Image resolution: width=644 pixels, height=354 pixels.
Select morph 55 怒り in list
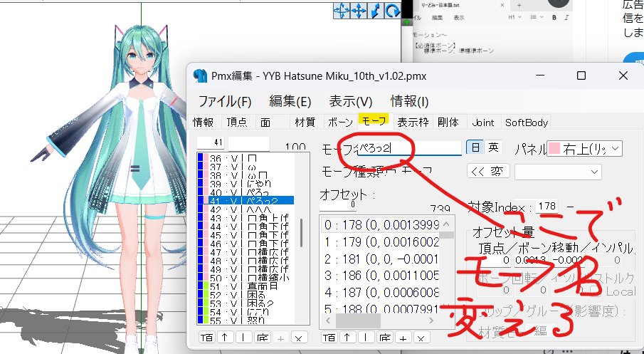click(x=246, y=320)
